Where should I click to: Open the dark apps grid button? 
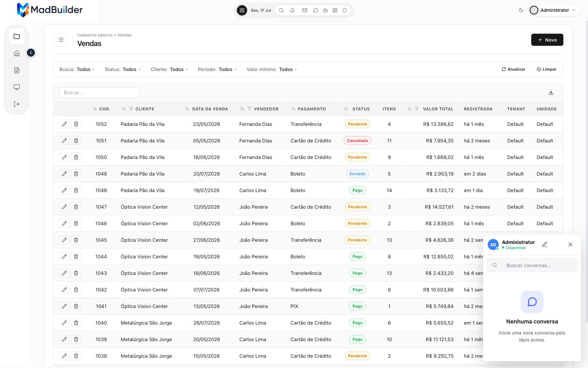(242, 10)
